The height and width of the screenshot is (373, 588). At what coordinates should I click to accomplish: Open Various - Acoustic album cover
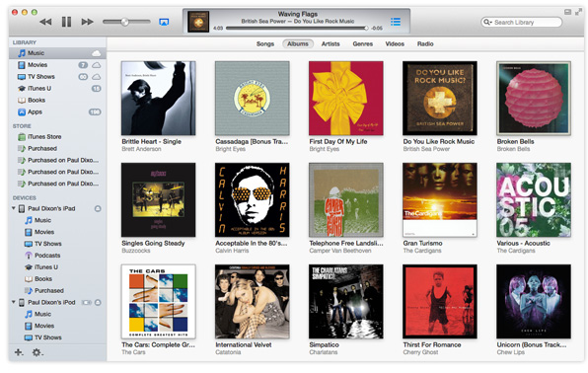click(534, 199)
